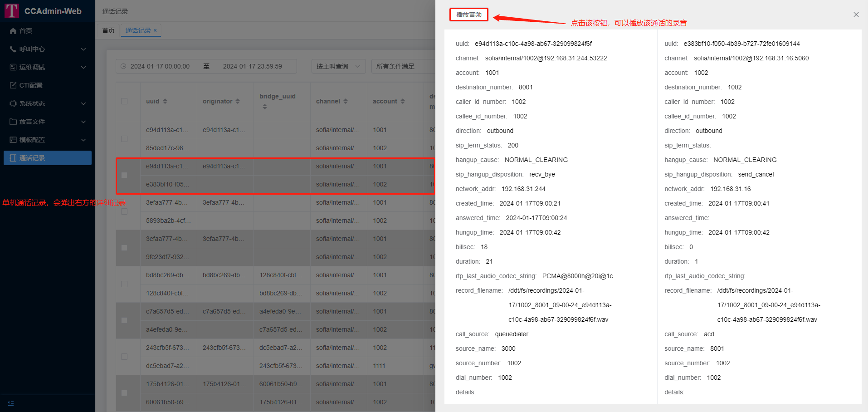This screenshot has width=868, height=412.
Task: Check the row checkbox for e94d113a/85ded17c pair
Action: 124,139
